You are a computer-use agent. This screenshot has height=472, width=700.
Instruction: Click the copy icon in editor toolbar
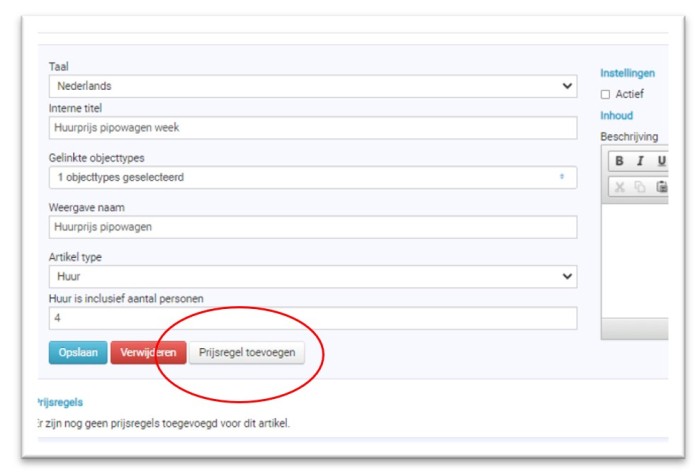(640, 187)
